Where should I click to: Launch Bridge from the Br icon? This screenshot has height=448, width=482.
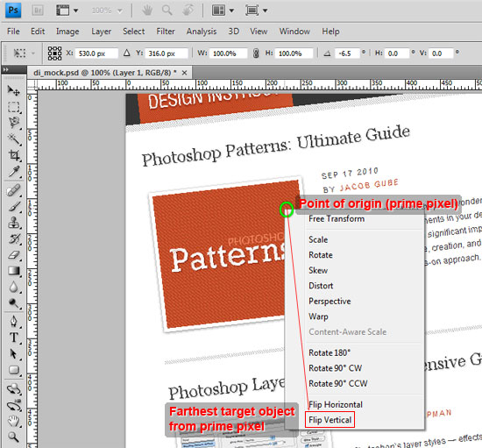pyautogui.click(x=38, y=11)
